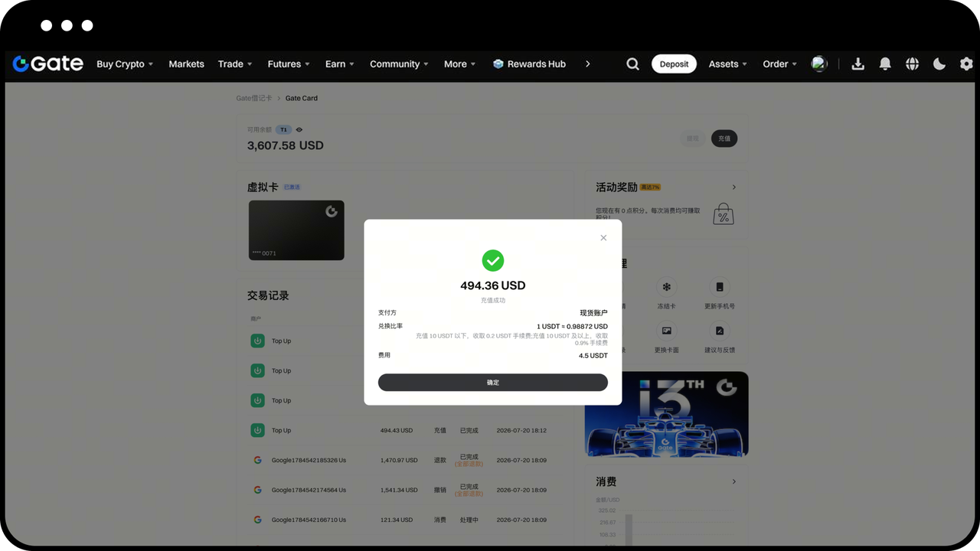The width and height of the screenshot is (980, 551).
Task: Click the freeze card snowflake icon
Action: [x=667, y=287]
